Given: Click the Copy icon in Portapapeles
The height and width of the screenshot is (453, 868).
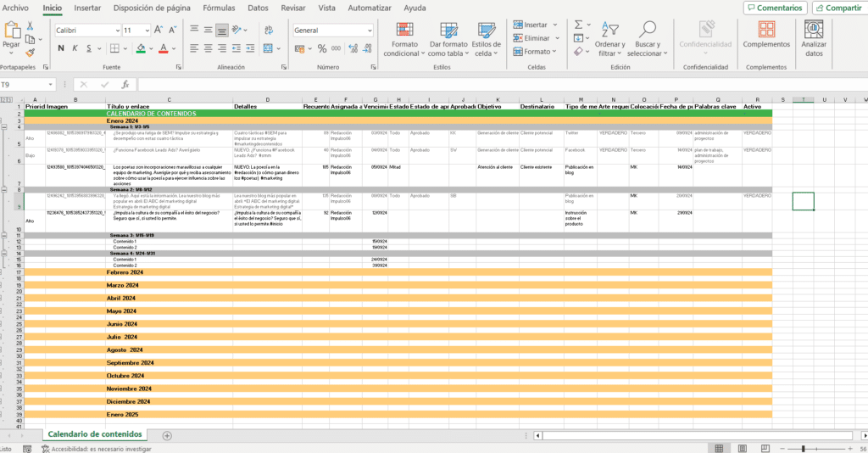Looking at the screenshot, I should point(31,39).
